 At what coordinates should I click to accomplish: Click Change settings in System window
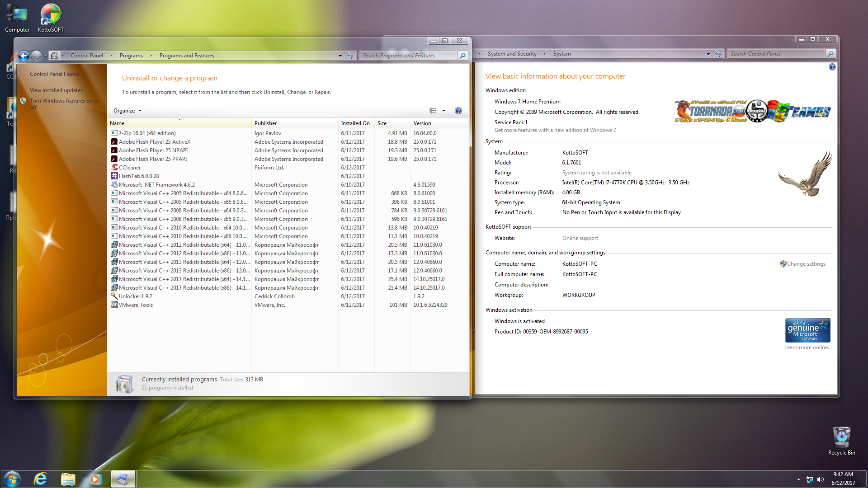pos(806,264)
